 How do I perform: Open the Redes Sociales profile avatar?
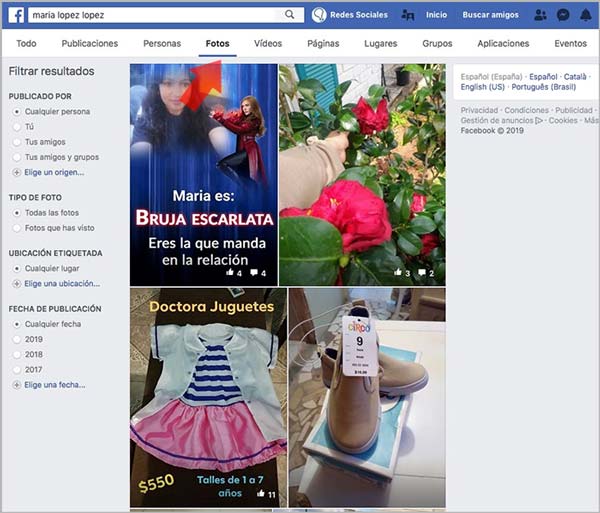319,15
